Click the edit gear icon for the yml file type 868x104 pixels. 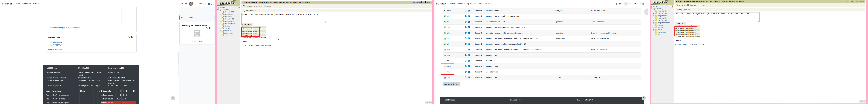click(x=466, y=72)
